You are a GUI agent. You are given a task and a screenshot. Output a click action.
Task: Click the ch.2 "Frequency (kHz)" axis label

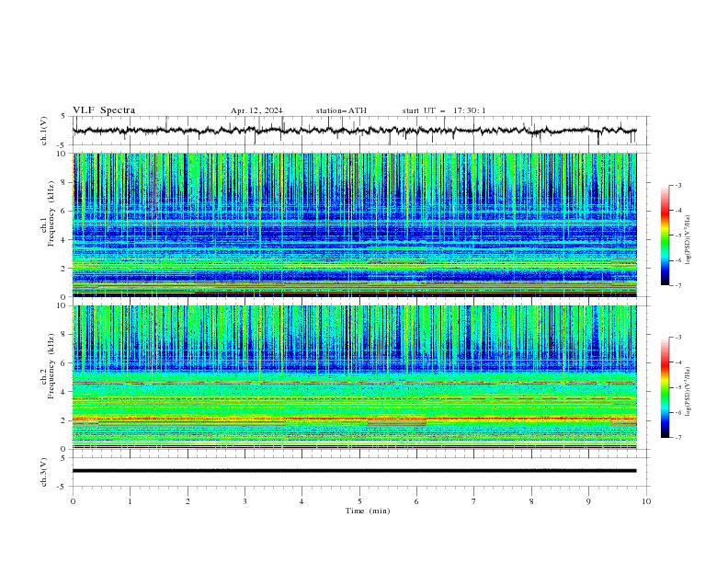[51, 366]
